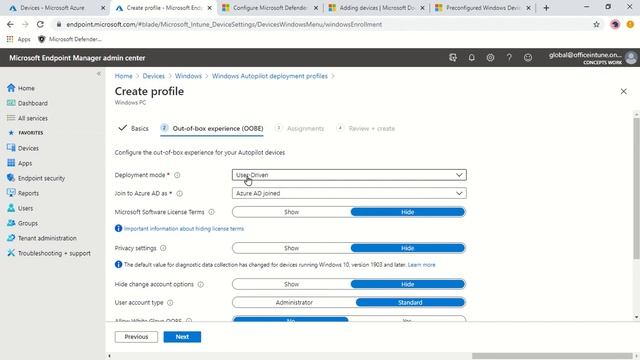Viewport: 640px width, 360px height.
Task: Bookmark page with the star icon
Action: (x=596, y=24)
